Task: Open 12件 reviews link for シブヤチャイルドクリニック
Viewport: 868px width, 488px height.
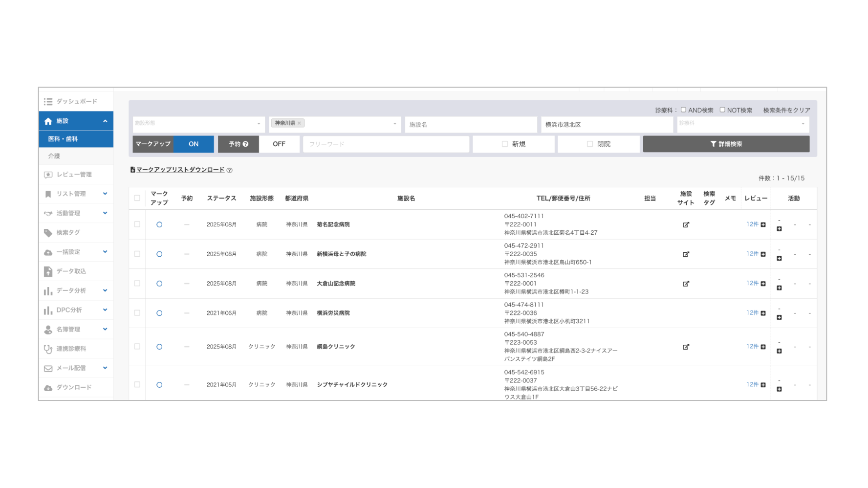Action: [752, 385]
